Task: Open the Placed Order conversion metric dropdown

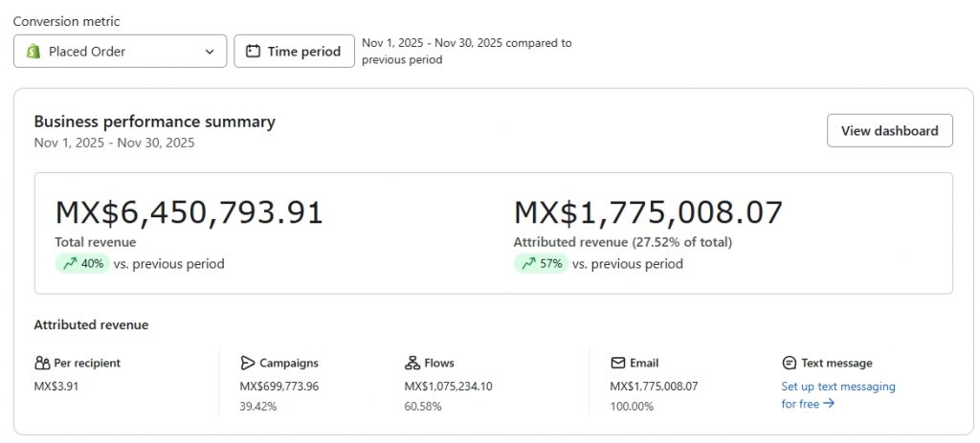Action: point(120,52)
